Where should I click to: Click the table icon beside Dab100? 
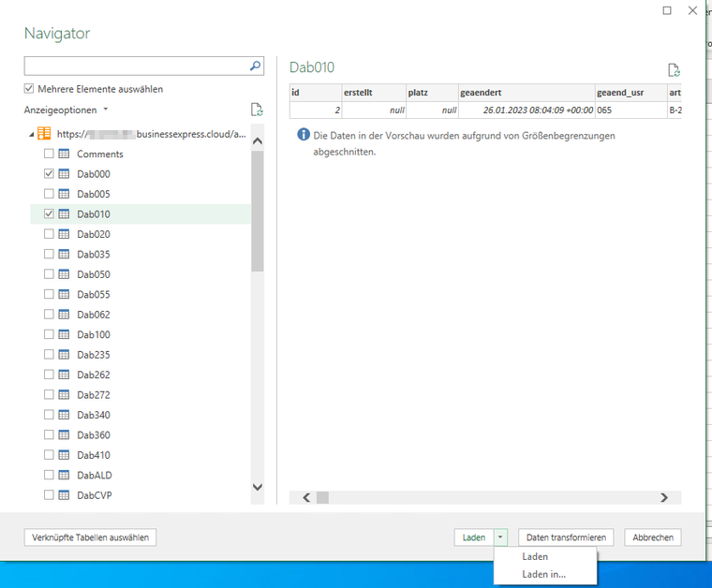coord(65,334)
